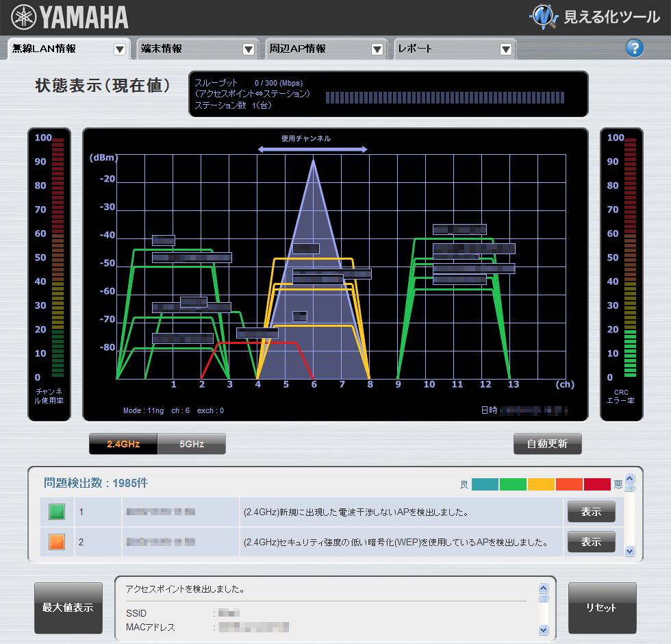Expand the 無線LAN情報 dropdown arrow
671x644 pixels.
pos(120,49)
